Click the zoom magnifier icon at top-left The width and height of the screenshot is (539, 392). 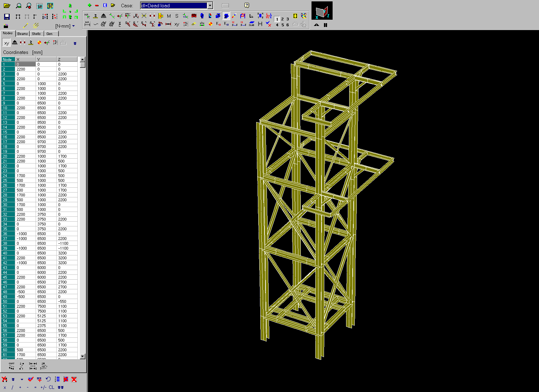click(19, 6)
